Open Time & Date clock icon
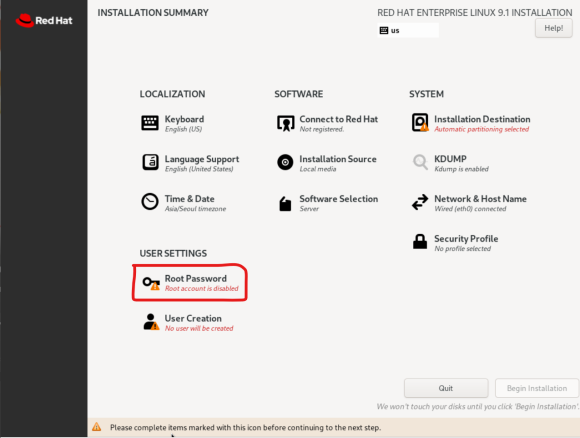Image resolution: width=580 pixels, height=438 pixels. (150, 202)
